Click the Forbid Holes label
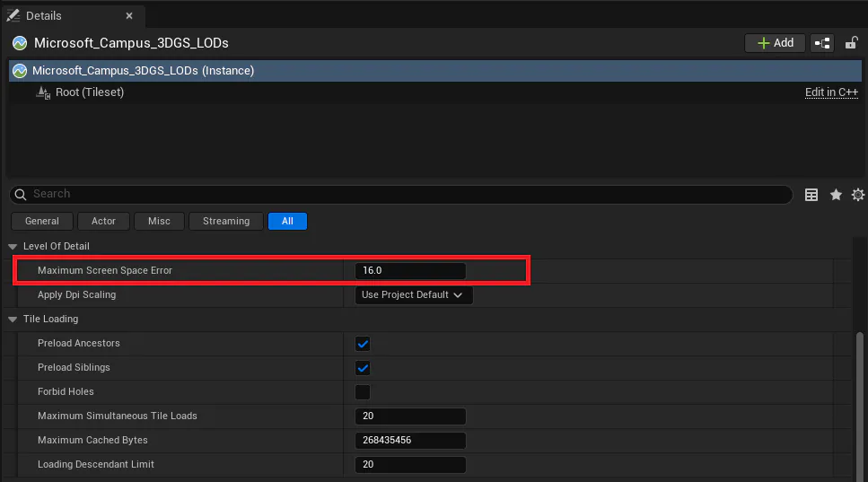 click(x=66, y=392)
